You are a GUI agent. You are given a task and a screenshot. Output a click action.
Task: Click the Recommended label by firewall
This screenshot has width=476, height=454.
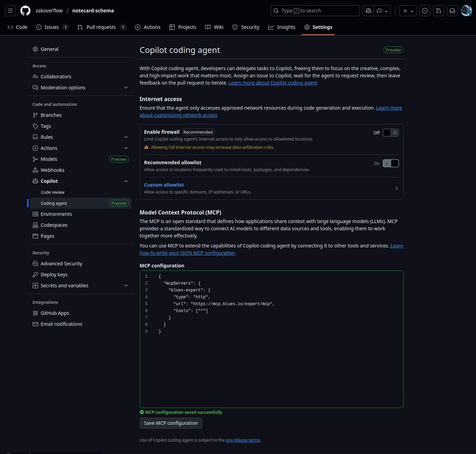(198, 132)
